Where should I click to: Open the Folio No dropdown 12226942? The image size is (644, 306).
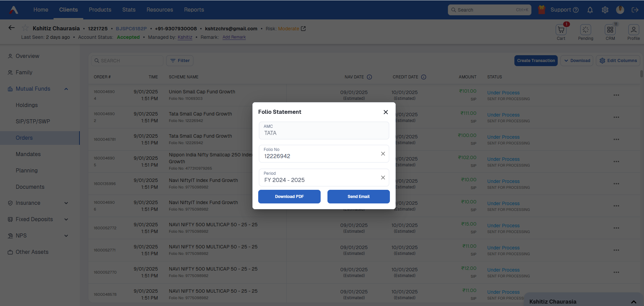(x=324, y=154)
